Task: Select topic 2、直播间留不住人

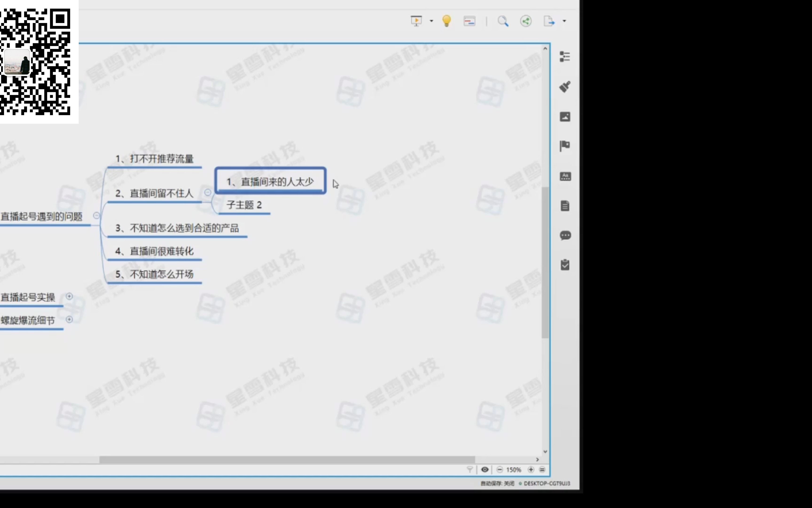Action: coord(155,194)
